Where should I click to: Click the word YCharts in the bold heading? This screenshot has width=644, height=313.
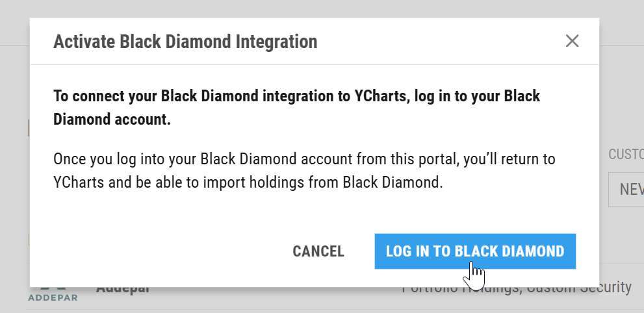[381, 96]
